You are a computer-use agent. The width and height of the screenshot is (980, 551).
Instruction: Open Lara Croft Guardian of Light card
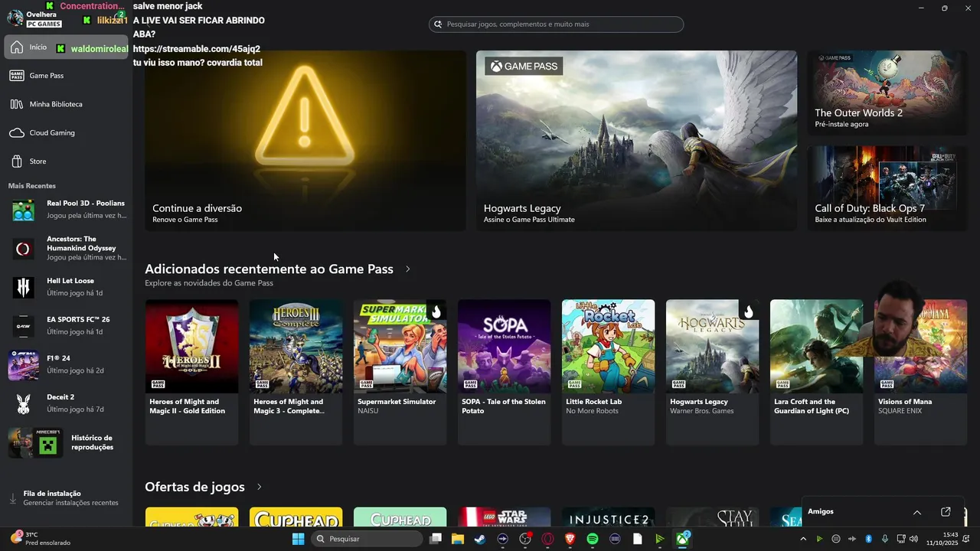pyautogui.click(x=816, y=372)
